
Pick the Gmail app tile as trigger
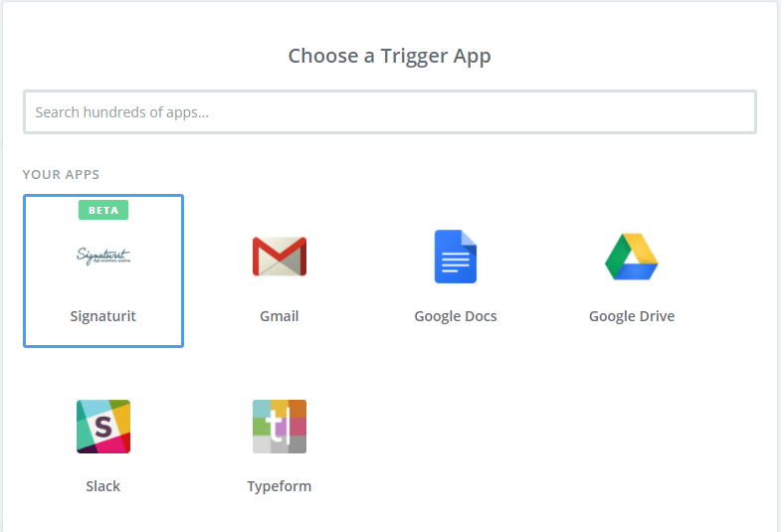point(280,270)
